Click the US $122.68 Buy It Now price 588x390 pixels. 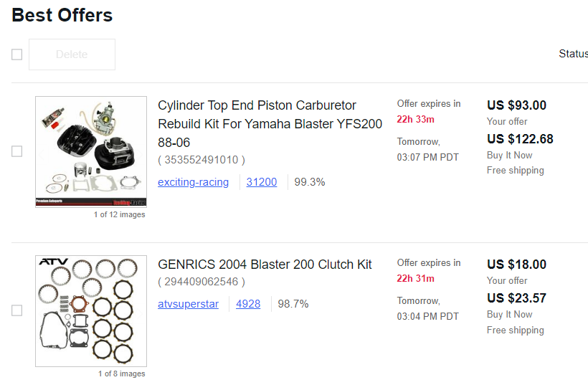(520, 139)
